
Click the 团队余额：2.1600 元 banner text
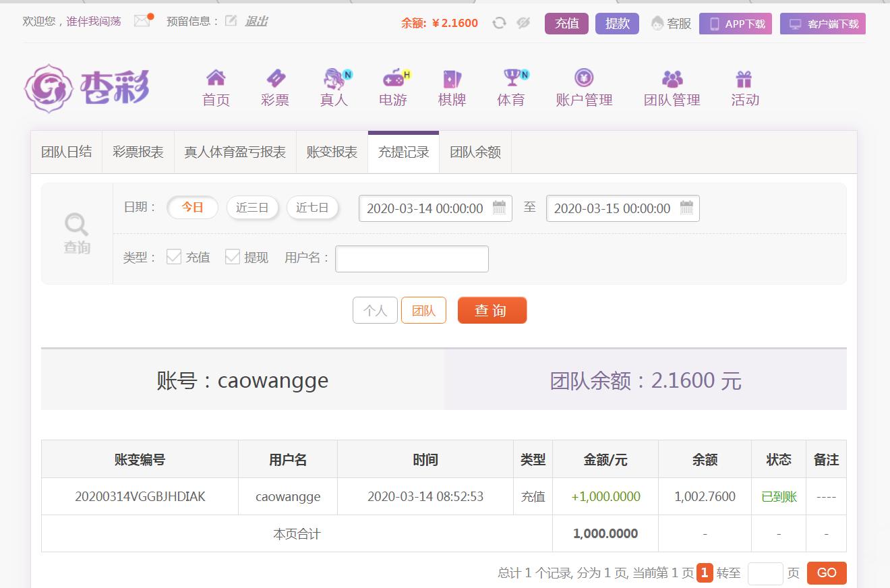(x=645, y=380)
